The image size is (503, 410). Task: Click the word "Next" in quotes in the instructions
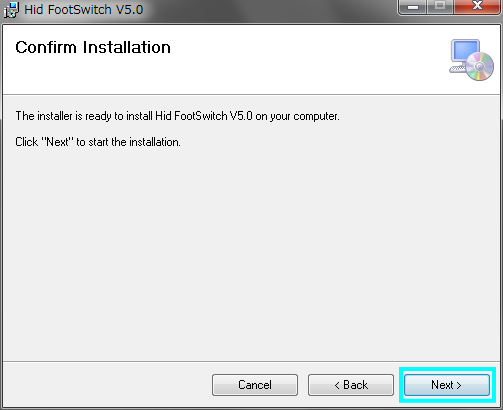57,142
